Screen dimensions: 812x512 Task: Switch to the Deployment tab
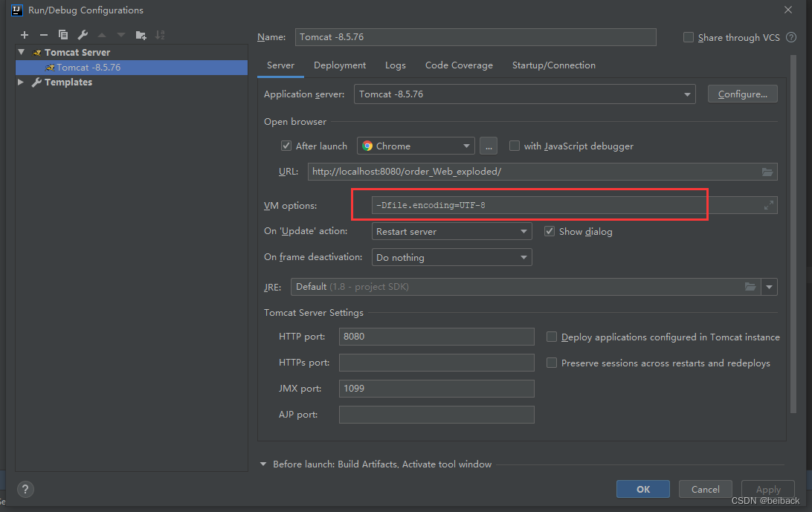[340, 65]
